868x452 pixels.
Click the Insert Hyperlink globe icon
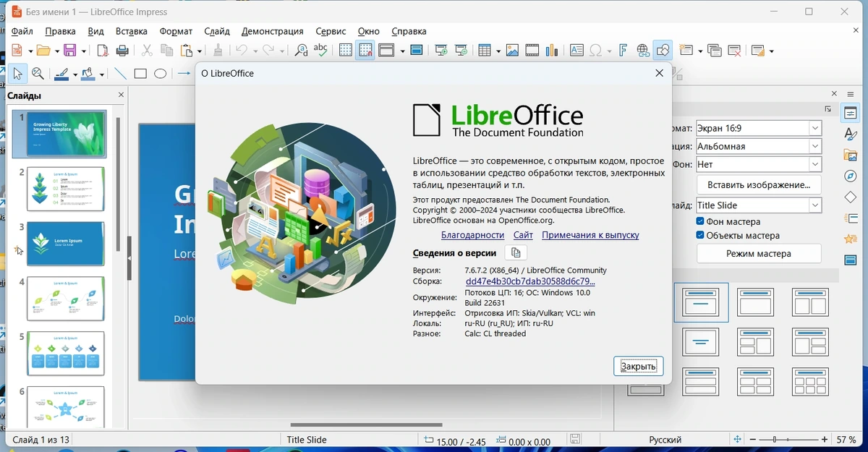[x=643, y=50]
